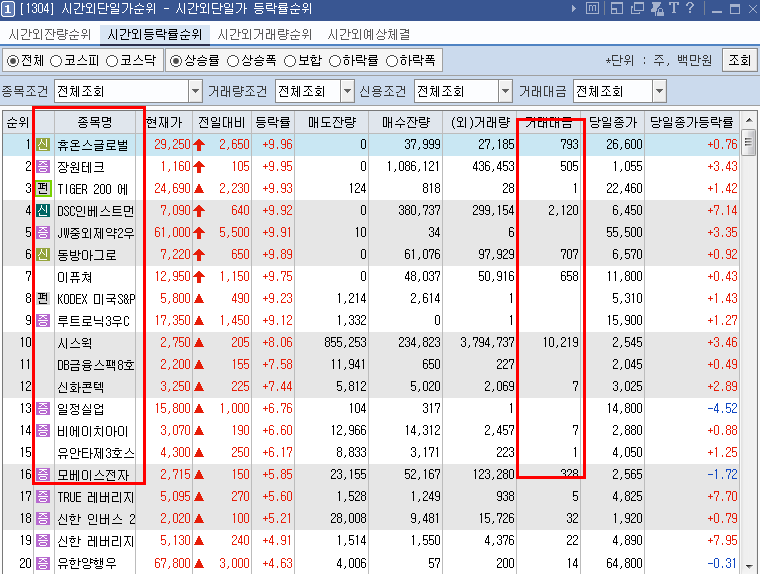The width and height of the screenshot is (760, 574).
Task: Click the 증 badge next to 유한양행우
Action: tap(43, 563)
